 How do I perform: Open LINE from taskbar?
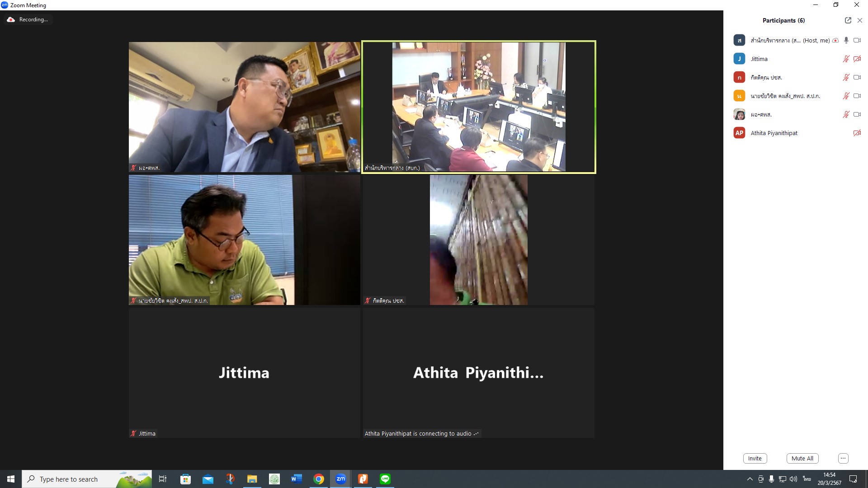point(385,479)
